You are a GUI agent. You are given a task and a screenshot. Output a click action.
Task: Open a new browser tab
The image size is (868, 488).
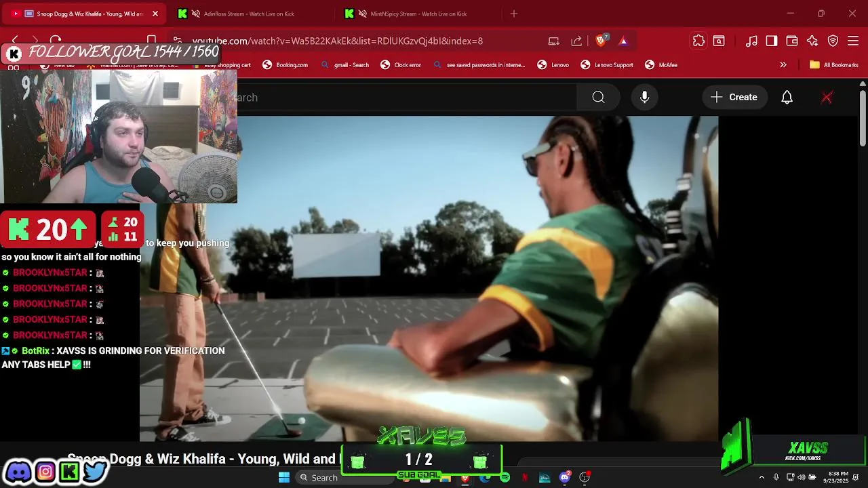coord(514,14)
